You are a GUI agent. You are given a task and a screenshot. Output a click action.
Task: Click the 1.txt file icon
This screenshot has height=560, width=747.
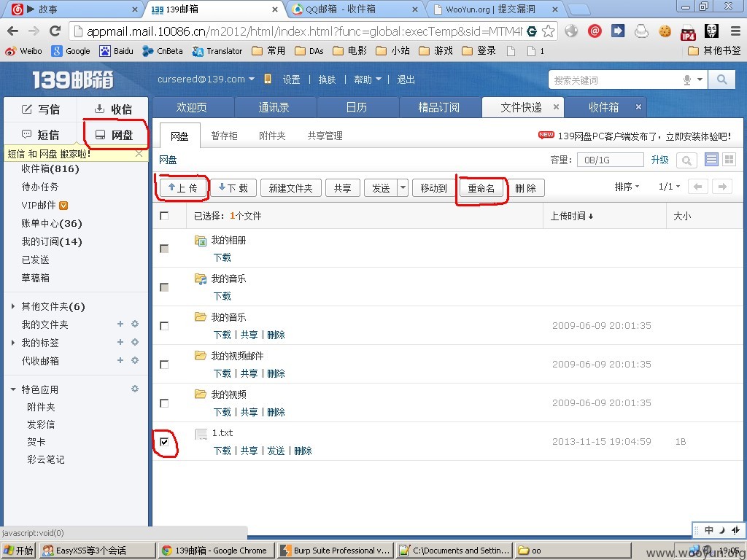coord(201,433)
